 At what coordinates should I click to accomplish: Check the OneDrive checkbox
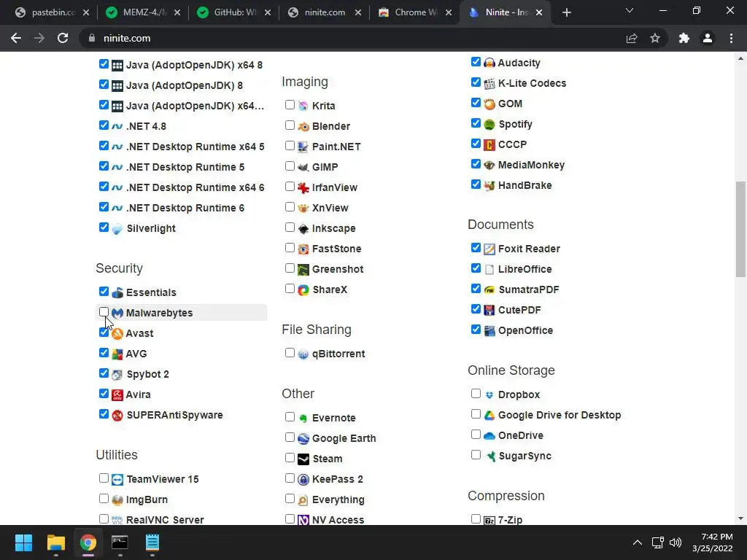coord(476,435)
